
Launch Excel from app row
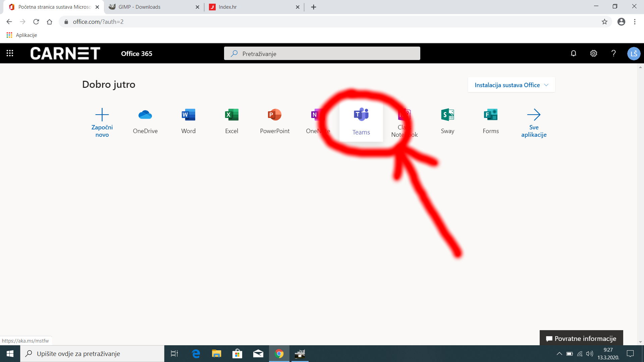232,121
